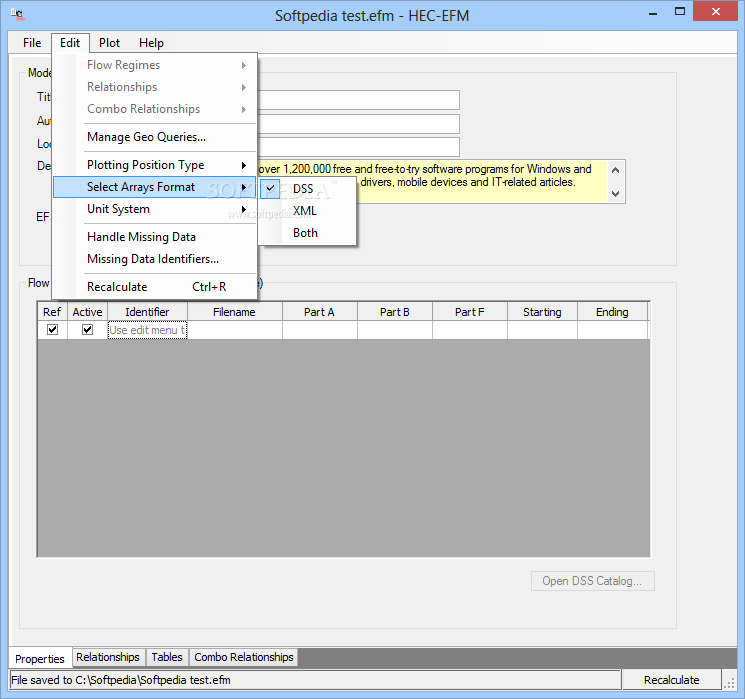
Task: Click the Filename column header
Action: [x=235, y=312]
